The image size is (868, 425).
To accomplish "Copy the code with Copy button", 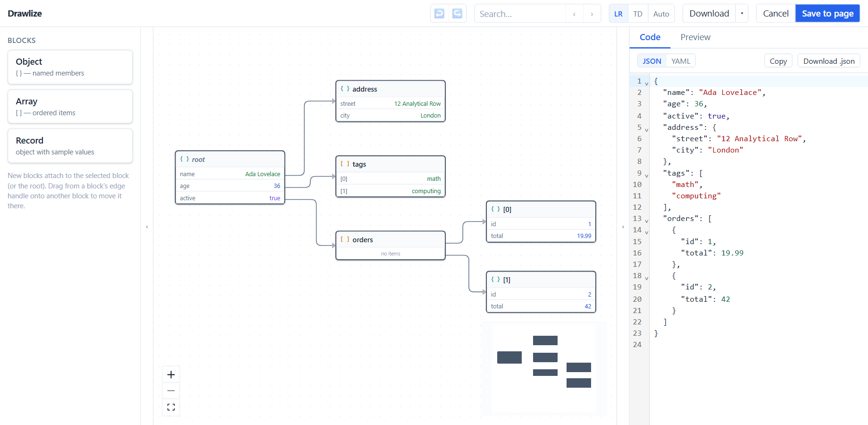I will point(778,61).
